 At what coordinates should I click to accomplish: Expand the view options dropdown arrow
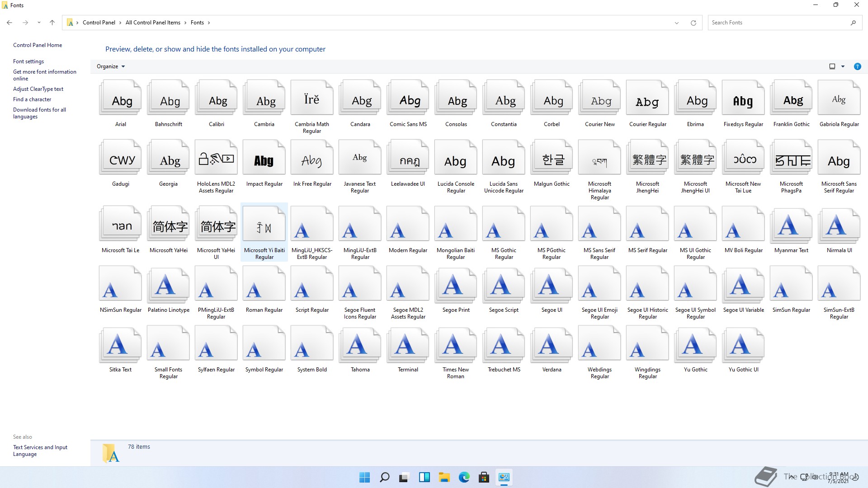pos(843,66)
